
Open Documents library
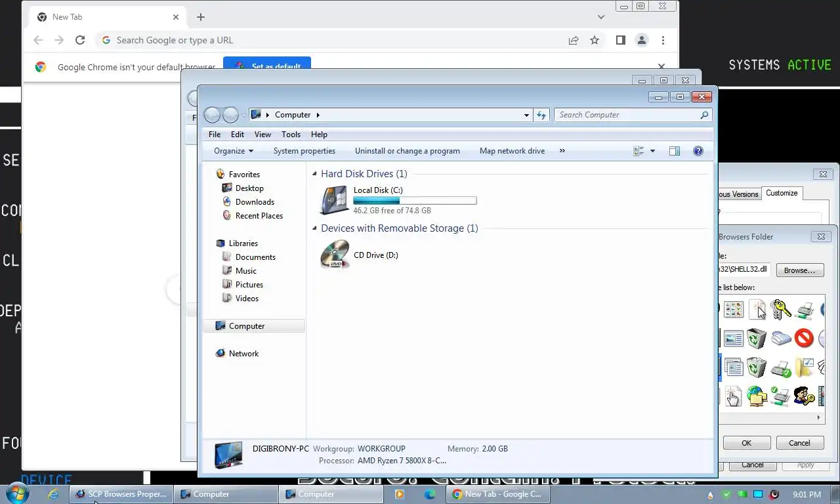(255, 257)
